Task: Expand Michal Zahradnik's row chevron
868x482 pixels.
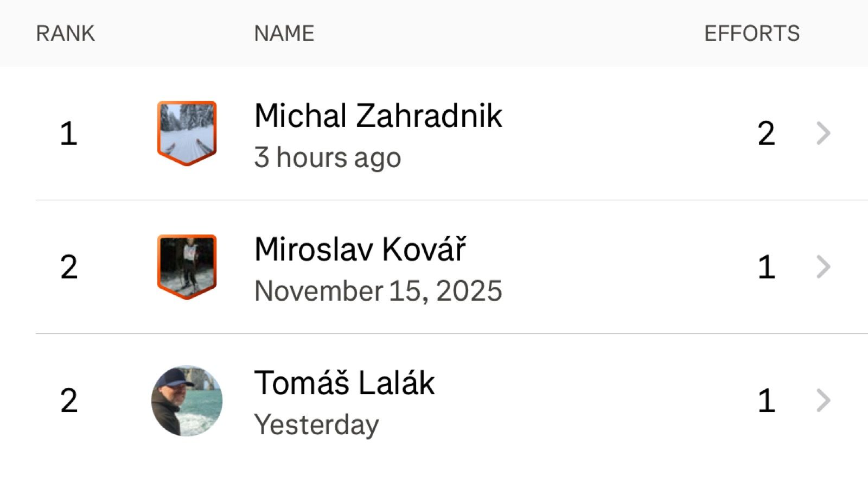Action: pyautogui.click(x=823, y=133)
